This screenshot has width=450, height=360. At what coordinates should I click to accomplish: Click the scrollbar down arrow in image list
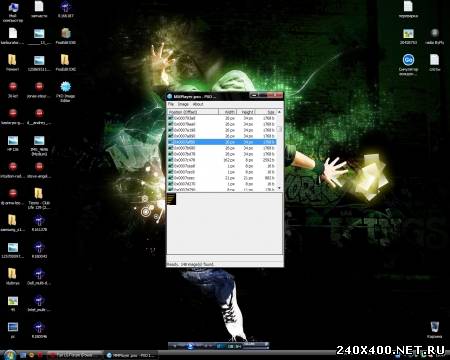point(279,188)
